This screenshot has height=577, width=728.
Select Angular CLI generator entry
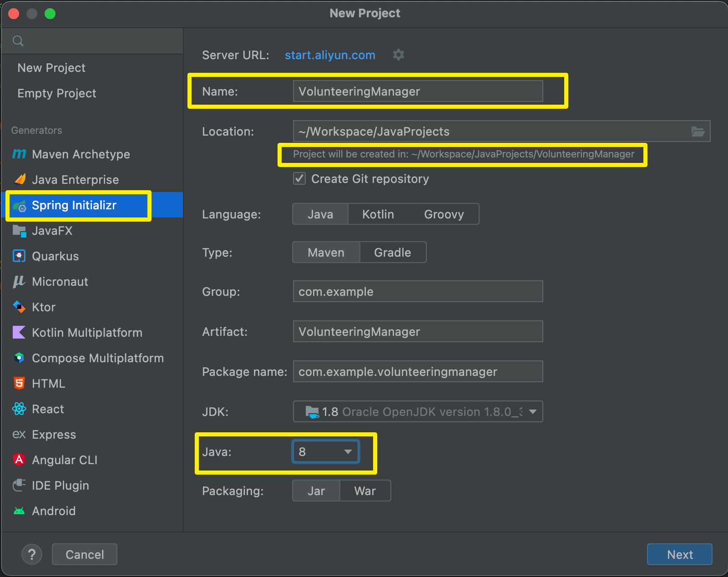point(92,460)
